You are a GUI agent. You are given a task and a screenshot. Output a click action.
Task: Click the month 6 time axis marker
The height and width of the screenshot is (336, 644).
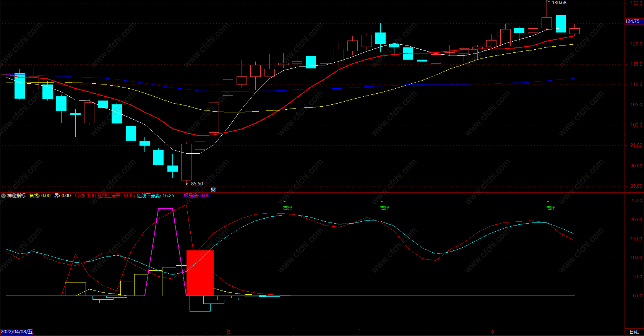(x=492, y=332)
